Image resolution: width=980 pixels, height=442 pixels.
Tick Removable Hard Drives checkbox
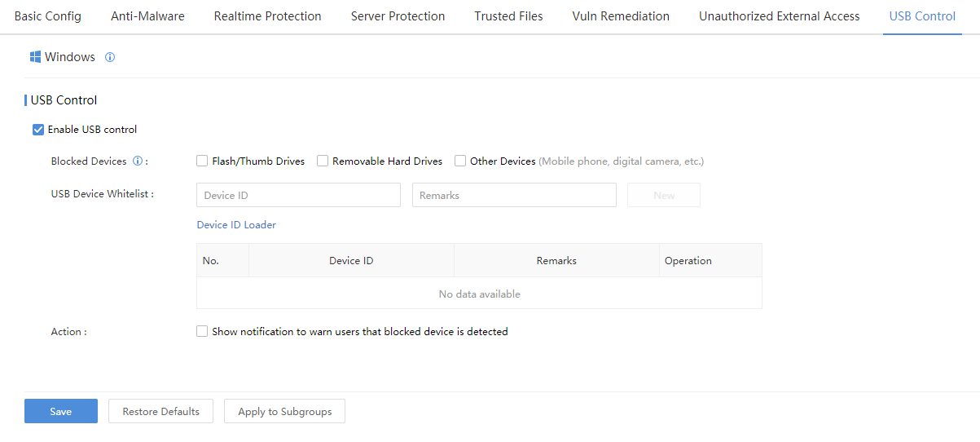click(323, 161)
